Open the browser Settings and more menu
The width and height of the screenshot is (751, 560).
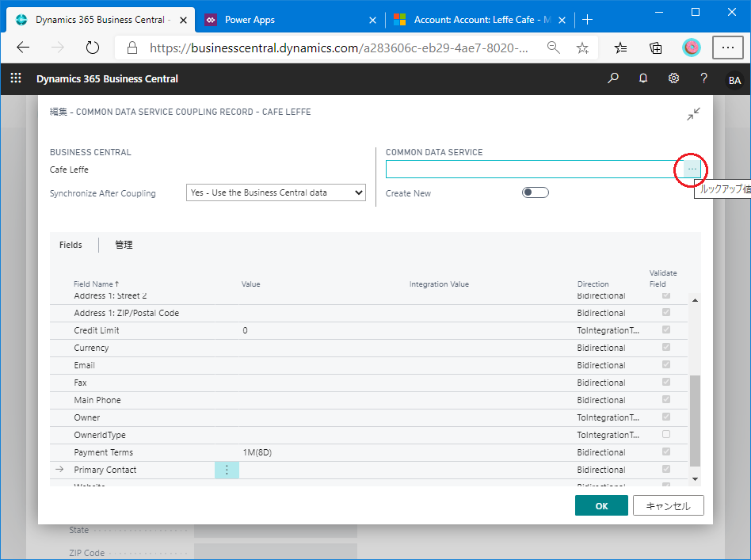click(727, 48)
